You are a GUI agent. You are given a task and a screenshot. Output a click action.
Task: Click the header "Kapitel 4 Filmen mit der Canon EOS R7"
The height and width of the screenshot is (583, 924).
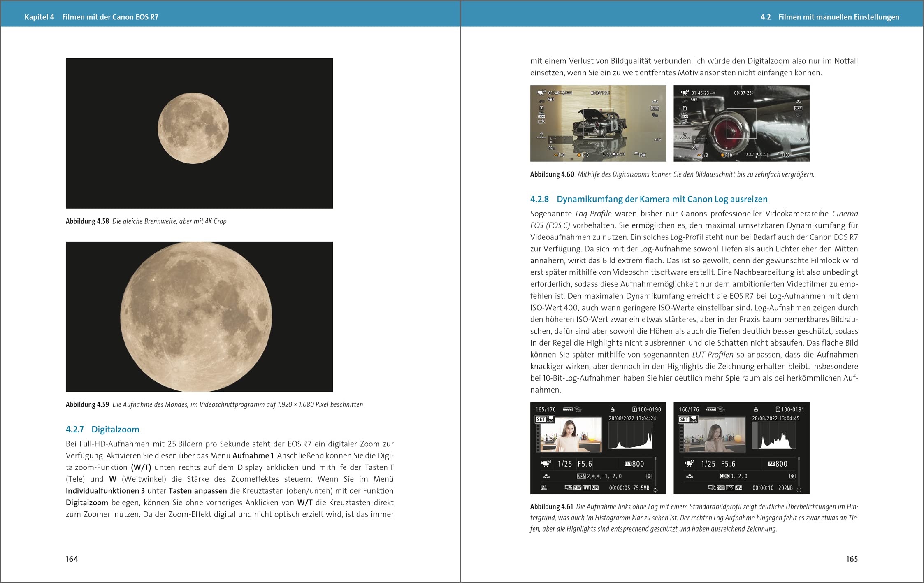(x=91, y=17)
